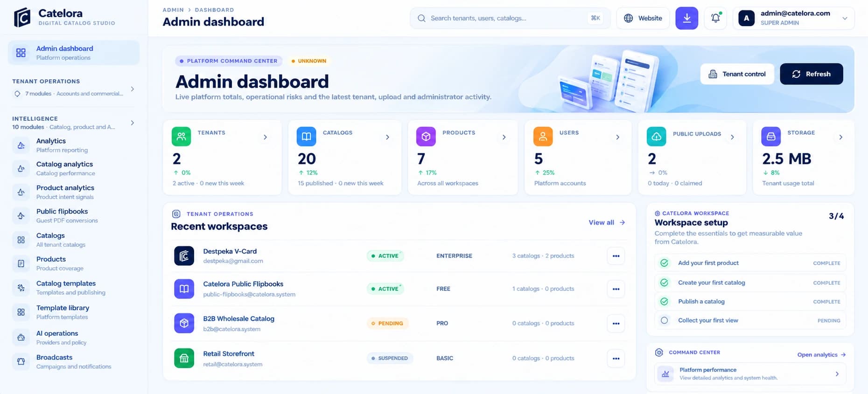Go to Catalog analytics in sidebar
This screenshot has height=394, width=868.
click(74, 168)
